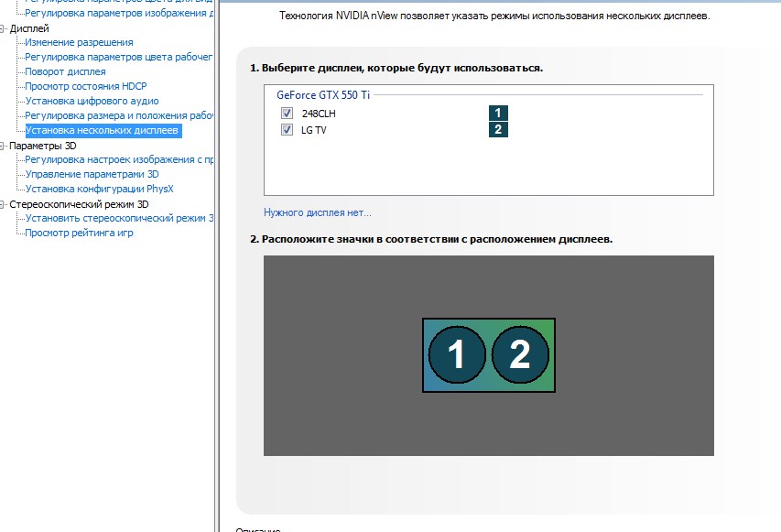The image size is (781, 532).
Task: Open Изменение разрешения page
Action: tap(79, 43)
